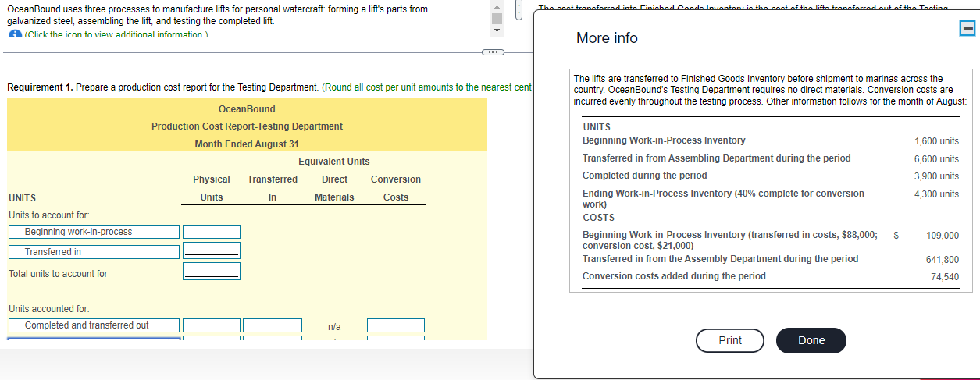The width and height of the screenshot is (980, 380).
Task: Click the "6,600 units" value
Action: click(x=936, y=158)
